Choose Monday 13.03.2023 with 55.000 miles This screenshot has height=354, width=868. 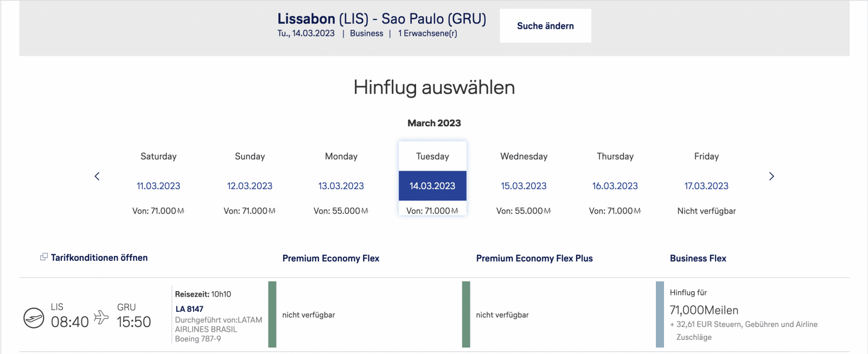[x=341, y=186]
